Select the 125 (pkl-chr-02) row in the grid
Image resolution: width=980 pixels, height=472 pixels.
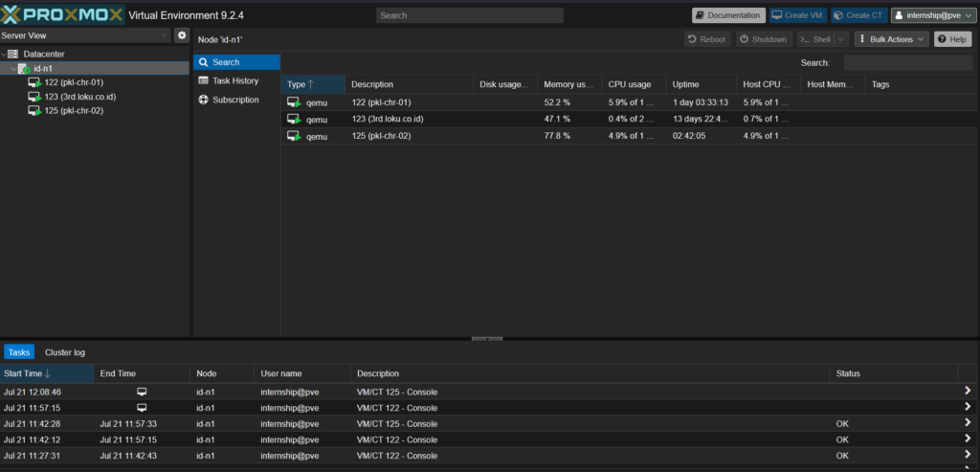[x=630, y=136]
